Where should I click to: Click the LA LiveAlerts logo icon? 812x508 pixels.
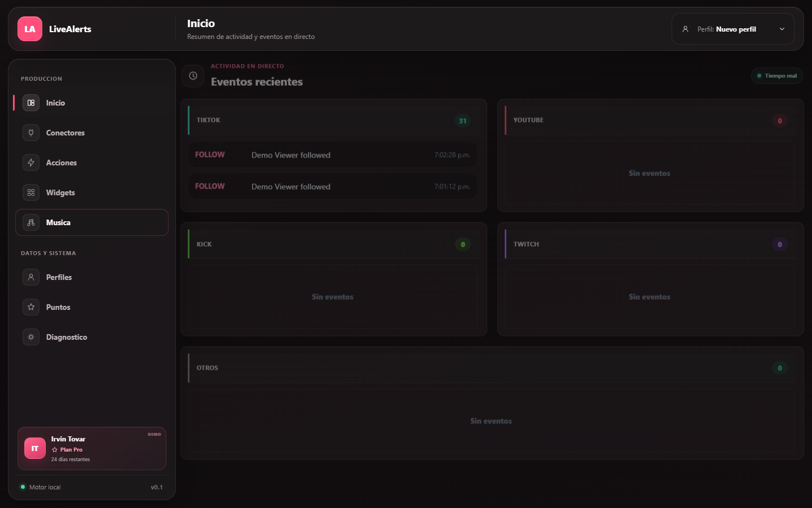(30, 29)
